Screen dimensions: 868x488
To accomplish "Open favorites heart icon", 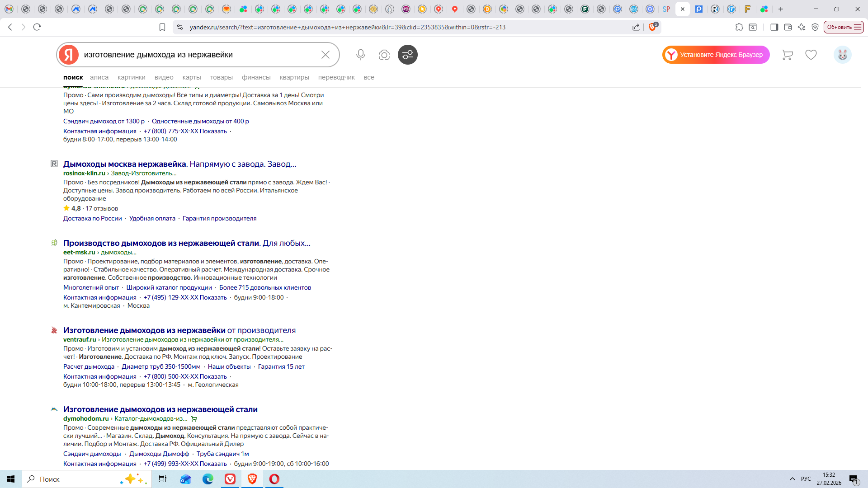I will 811,55.
